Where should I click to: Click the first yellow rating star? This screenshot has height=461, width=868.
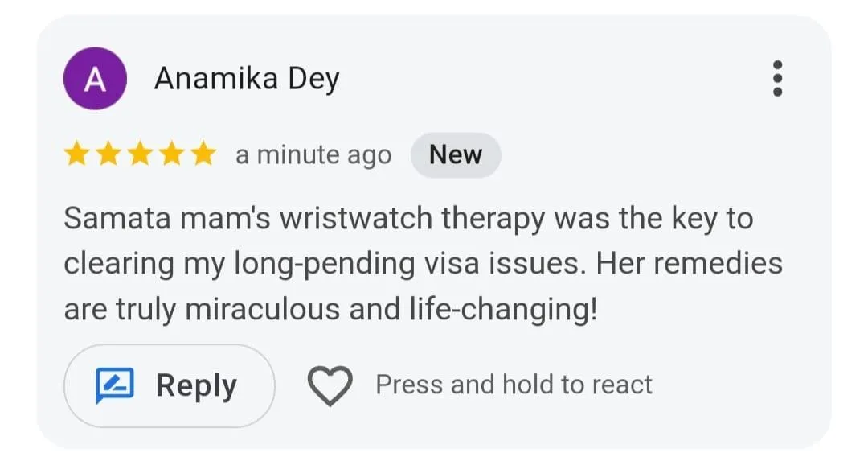click(x=77, y=154)
